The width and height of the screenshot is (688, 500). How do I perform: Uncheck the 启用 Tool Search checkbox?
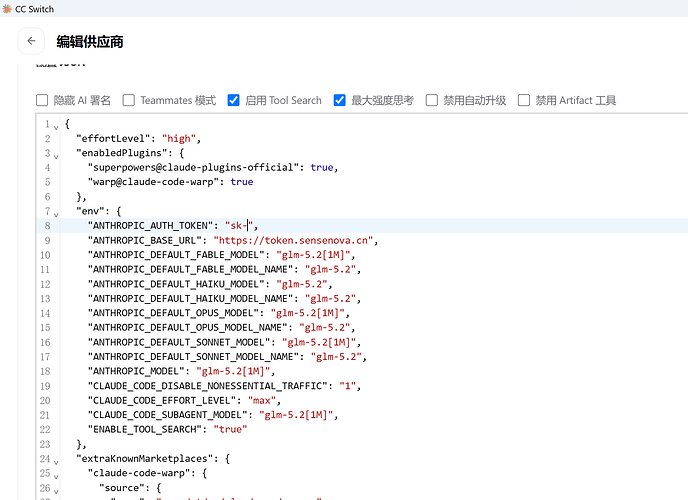pyautogui.click(x=233, y=100)
